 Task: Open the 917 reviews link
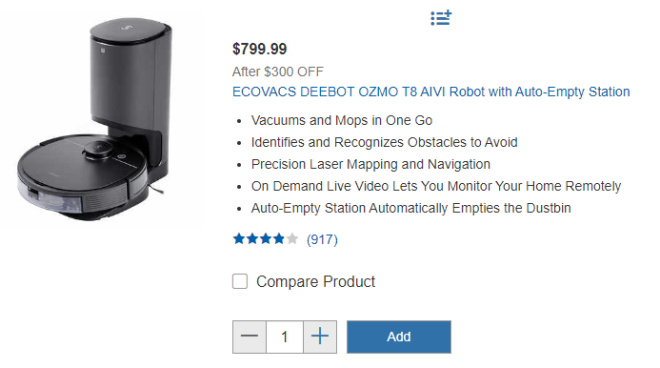tap(322, 240)
